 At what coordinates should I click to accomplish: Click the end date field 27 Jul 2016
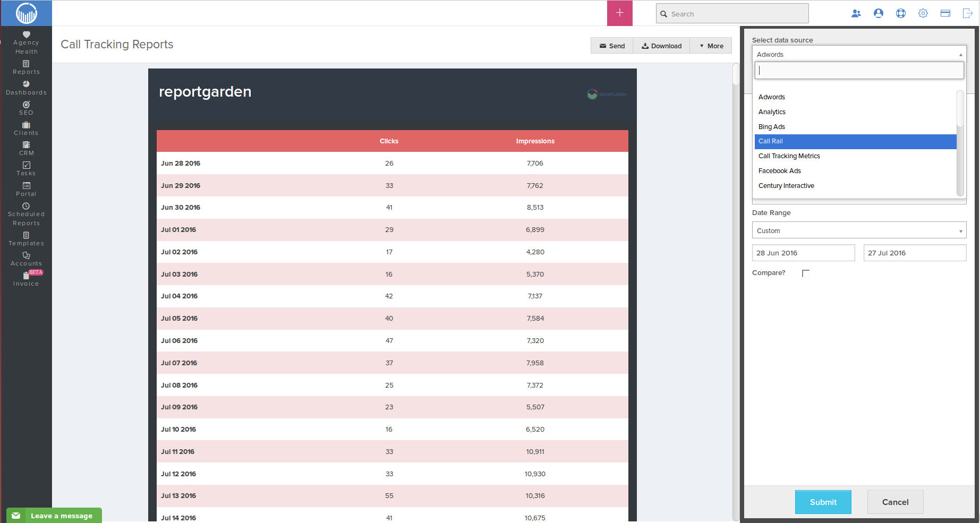915,253
